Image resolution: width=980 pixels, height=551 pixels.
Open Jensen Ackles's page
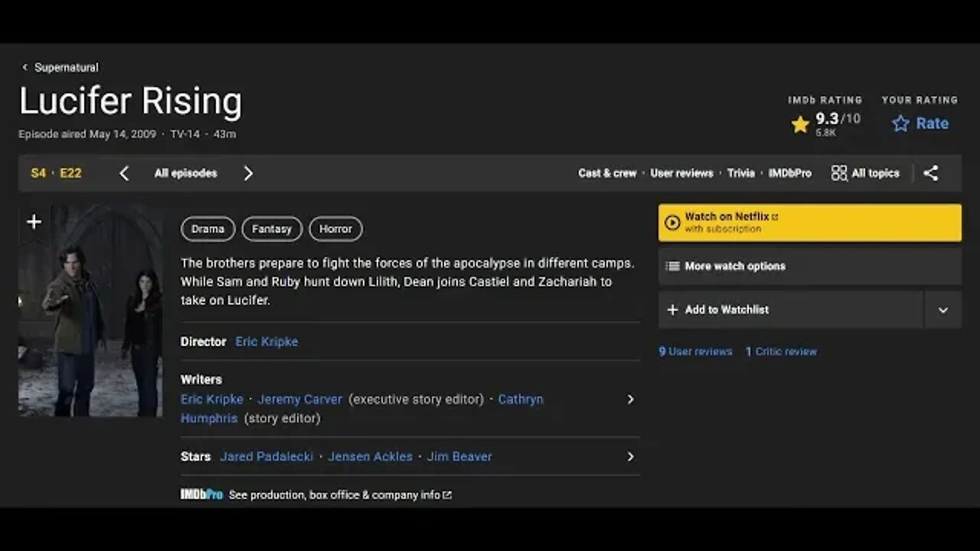coord(370,456)
